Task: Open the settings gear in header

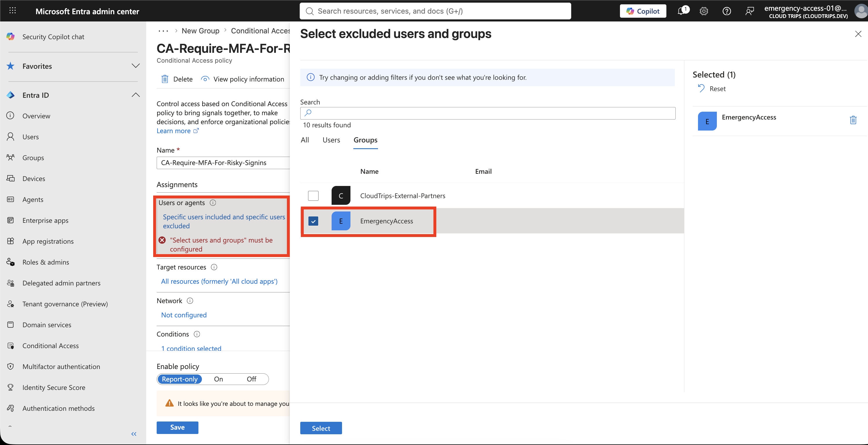Action: click(704, 11)
